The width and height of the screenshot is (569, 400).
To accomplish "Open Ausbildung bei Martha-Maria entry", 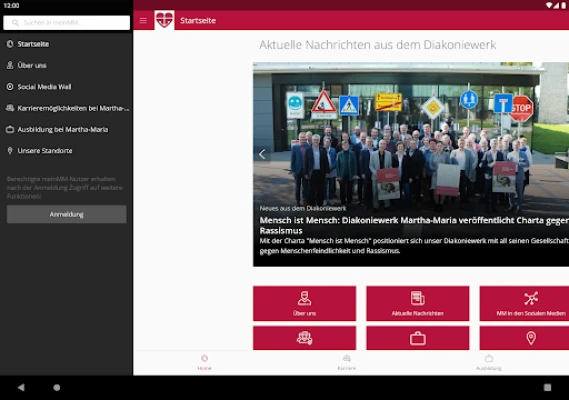I will click(66, 129).
